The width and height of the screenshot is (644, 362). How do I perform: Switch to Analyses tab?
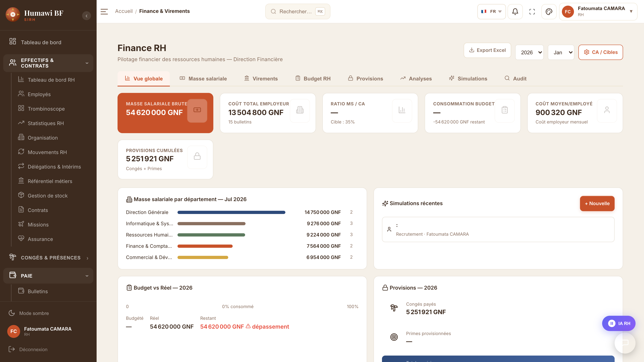[416, 78]
